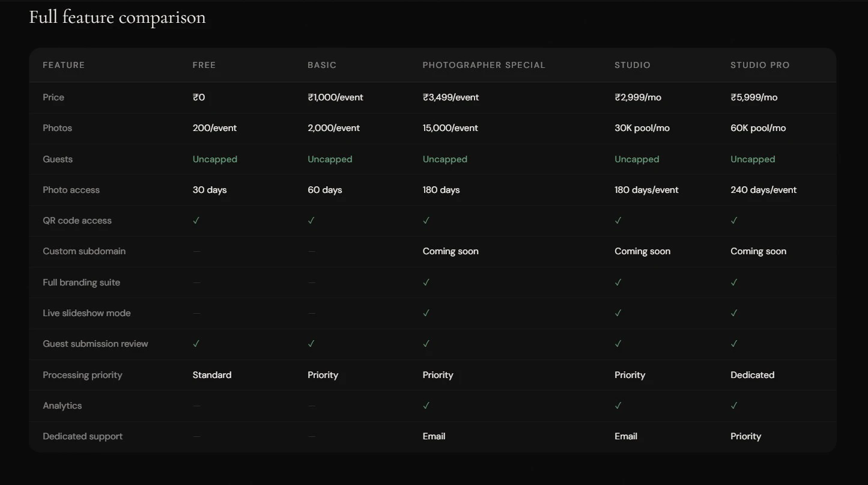Click Guest submission review checkmark under Free
This screenshot has height=485, width=868.
pyautogui.click(x=196, y=344)
